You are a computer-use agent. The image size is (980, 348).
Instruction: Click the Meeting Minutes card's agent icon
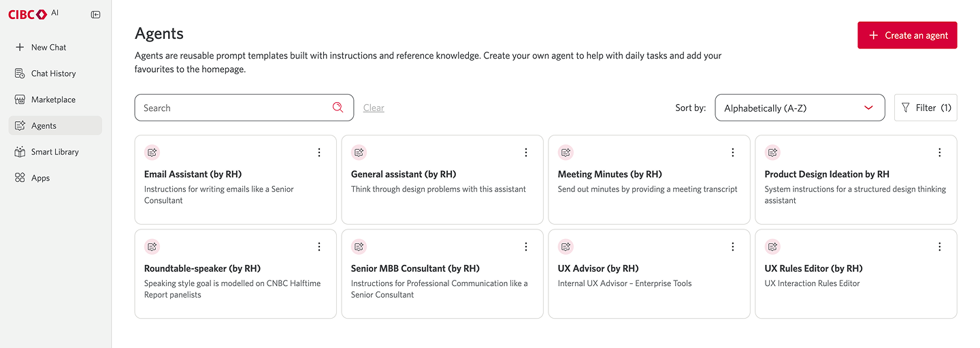[566, 153]
